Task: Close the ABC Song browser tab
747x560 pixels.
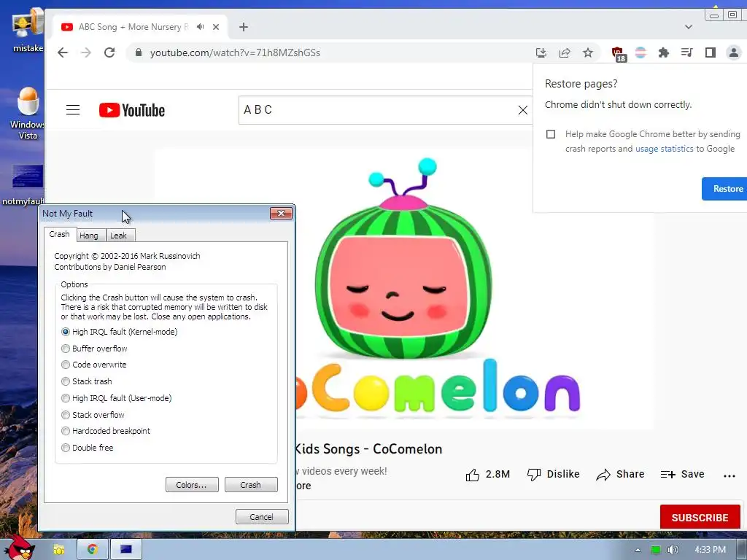Action: coord(216,27)
